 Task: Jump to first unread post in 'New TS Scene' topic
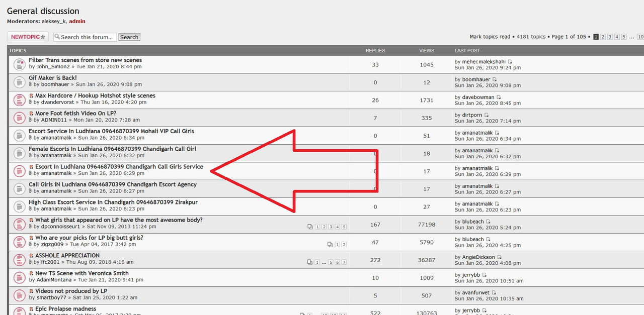pyautogui.click(x=31, y=273)
